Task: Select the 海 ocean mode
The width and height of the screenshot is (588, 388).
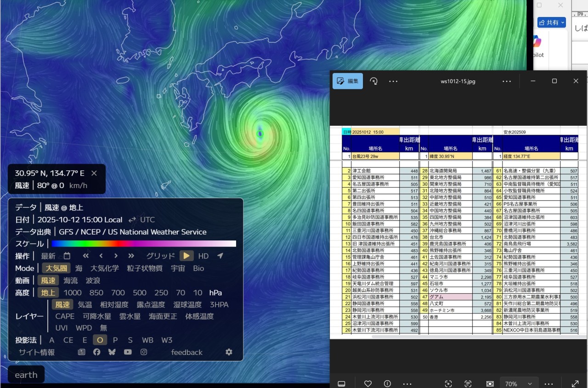Action: tap(79, 268)
